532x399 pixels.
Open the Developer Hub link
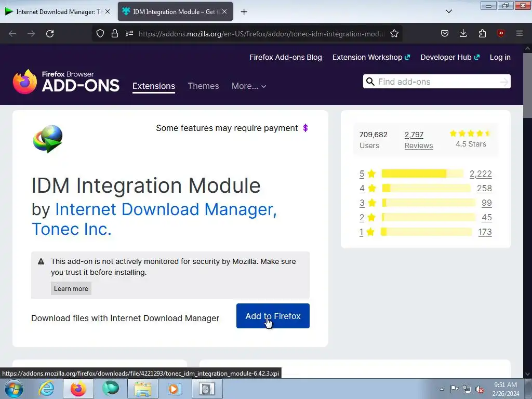click(450, 57)
